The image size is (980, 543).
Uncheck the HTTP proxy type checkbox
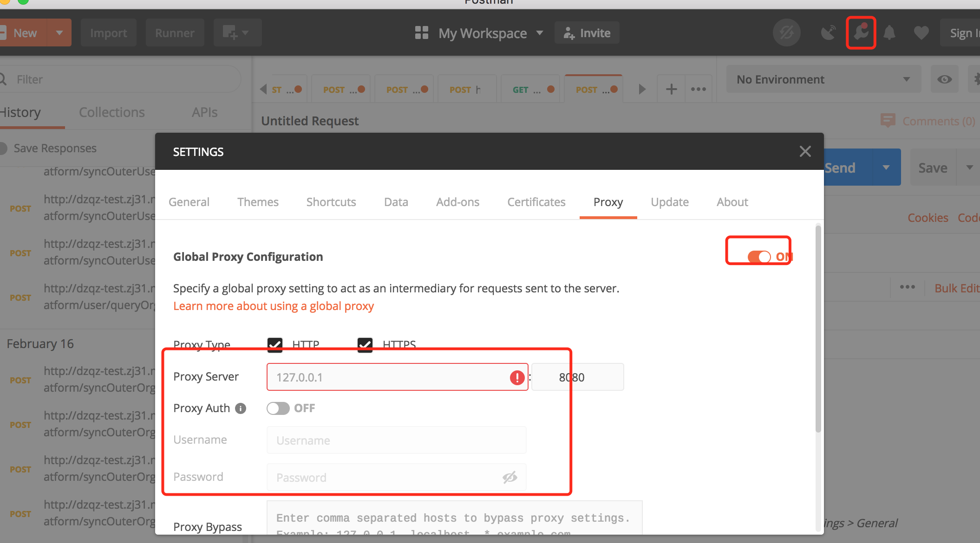point(275,345)
